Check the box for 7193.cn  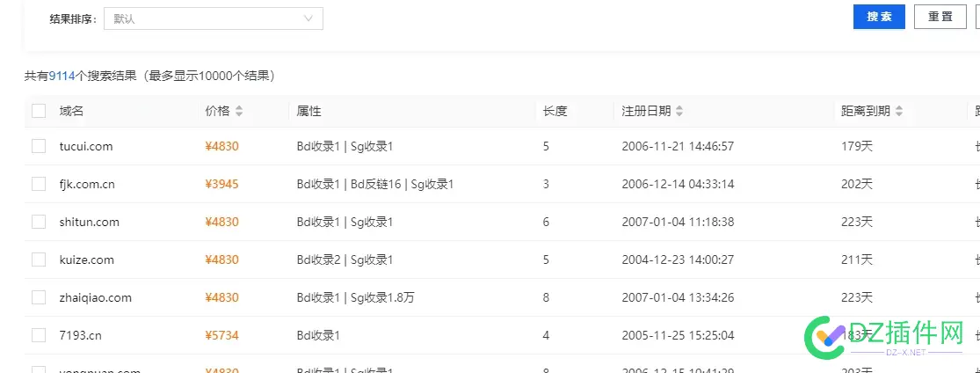pos(39,335)
